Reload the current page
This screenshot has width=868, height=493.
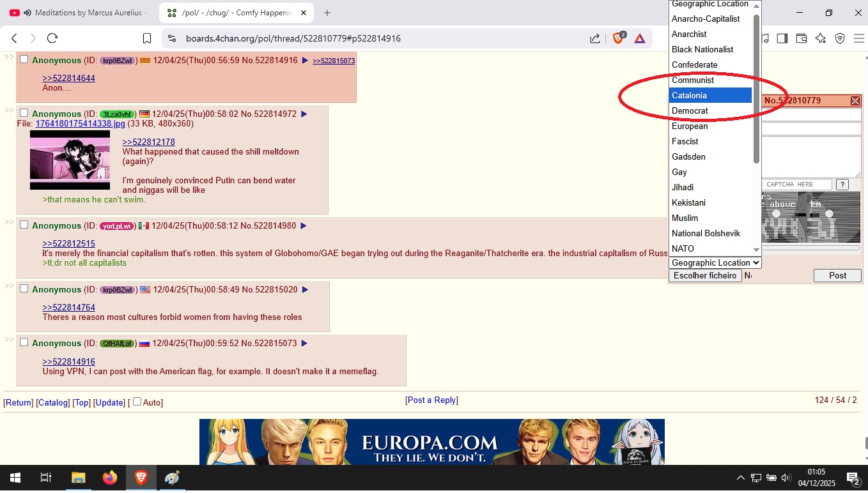(52, 38)
